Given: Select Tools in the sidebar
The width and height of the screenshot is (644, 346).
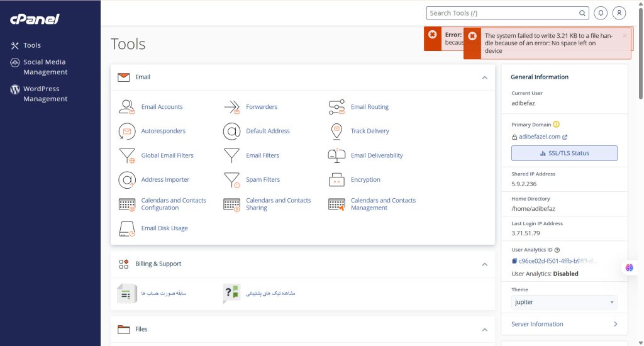Looking at the screenshot, I should 31,45.
